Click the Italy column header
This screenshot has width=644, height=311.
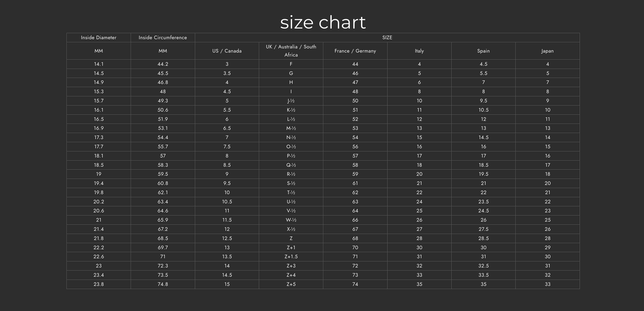click(x=419, y=51)
